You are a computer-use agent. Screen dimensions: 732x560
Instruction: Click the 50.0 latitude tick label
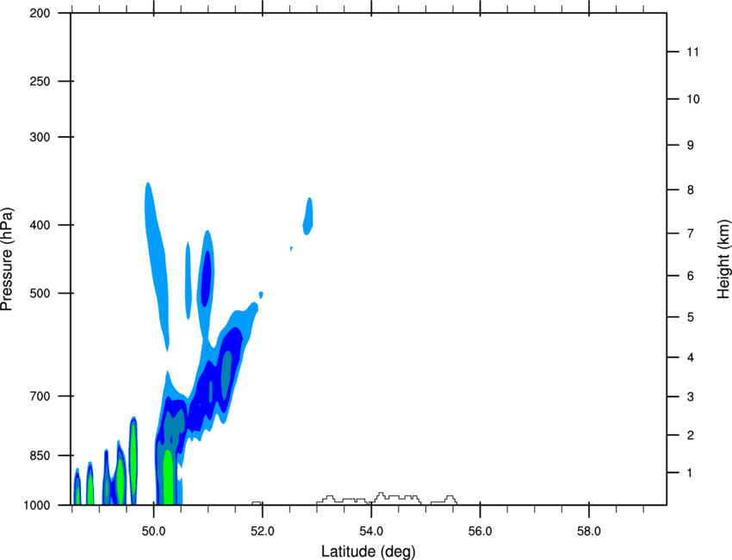[153, 532]
